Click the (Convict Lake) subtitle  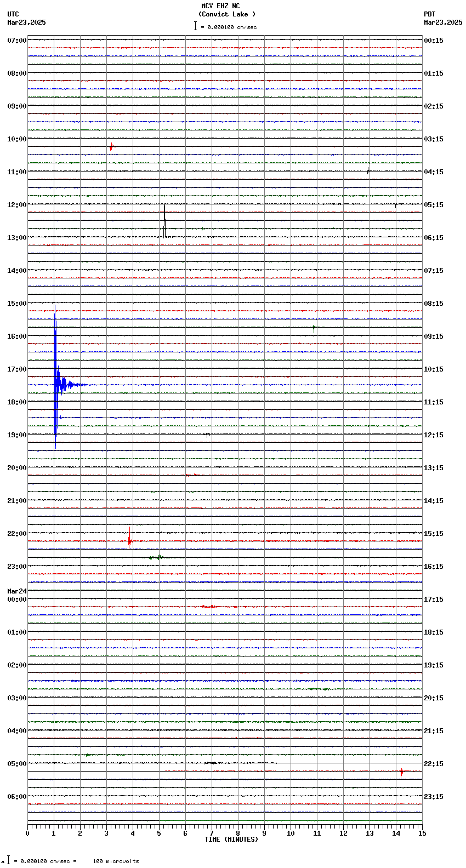[227, 14]
